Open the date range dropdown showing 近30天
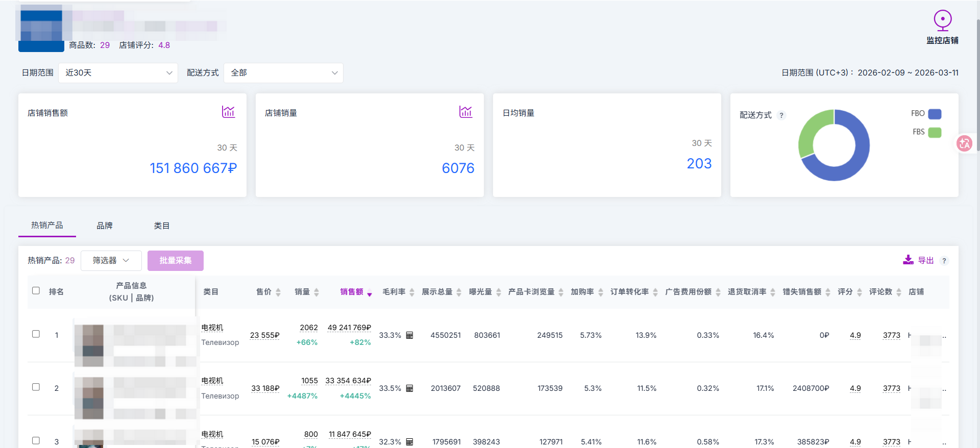The image size is (980, 448). tap(118, 73)
